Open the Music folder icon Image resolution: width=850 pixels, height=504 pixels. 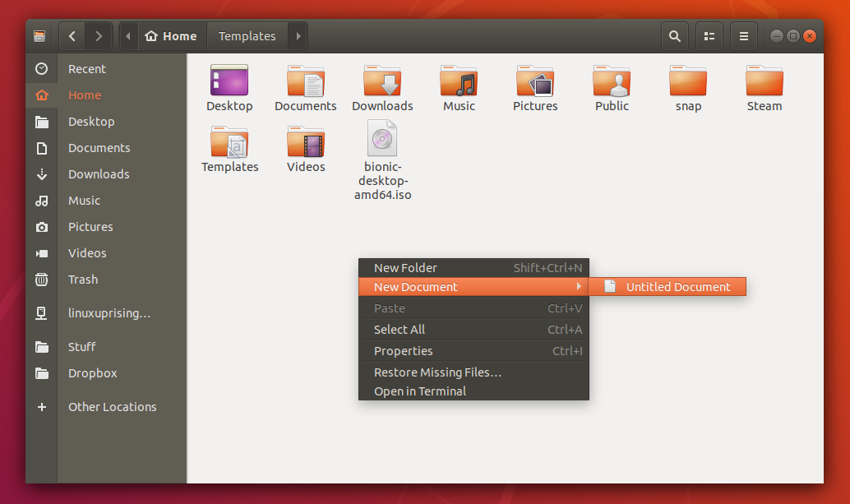tap(459, 80)
